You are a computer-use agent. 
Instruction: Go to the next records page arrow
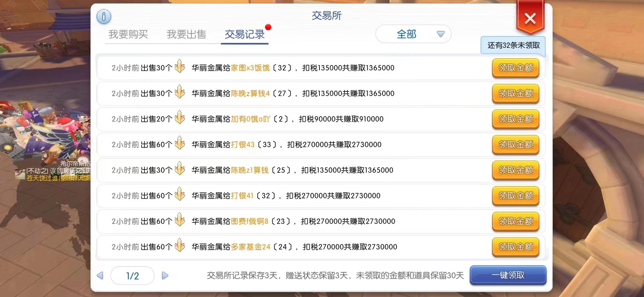click(x=165, y=276)
